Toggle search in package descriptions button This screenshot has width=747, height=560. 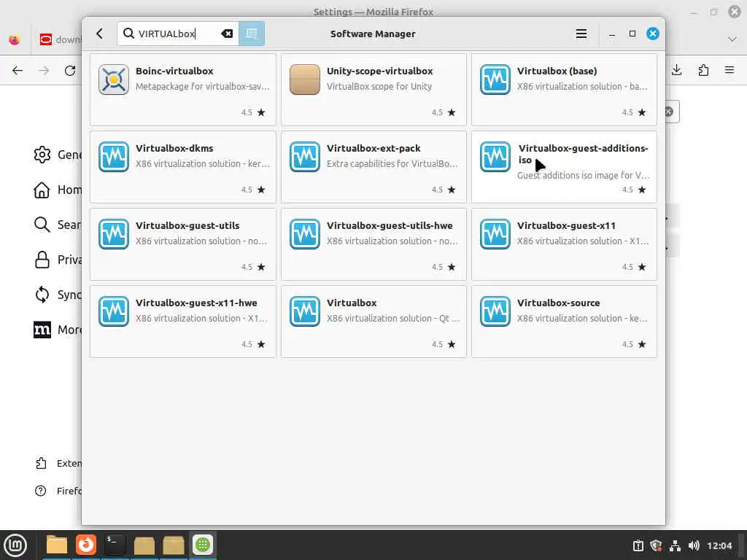tap(252, 34)
